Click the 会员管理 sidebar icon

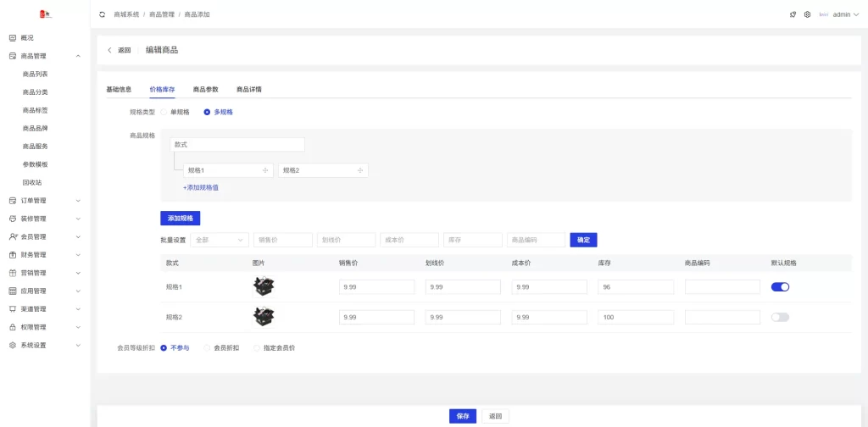click(13, 236)
